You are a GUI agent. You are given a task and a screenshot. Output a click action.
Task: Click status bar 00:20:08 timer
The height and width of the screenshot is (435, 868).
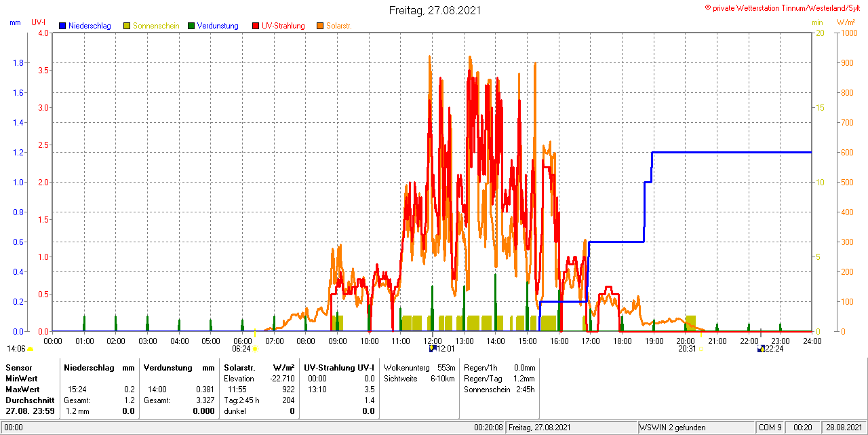click(488, 428)
